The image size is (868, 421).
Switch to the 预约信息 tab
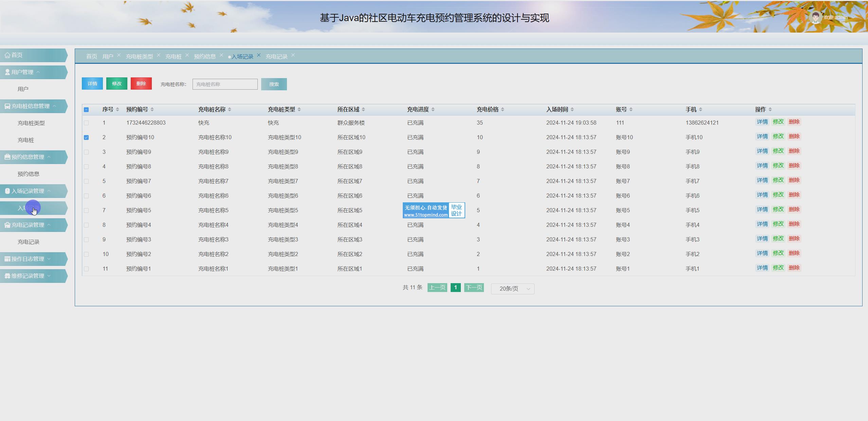(x=205, y=56)
